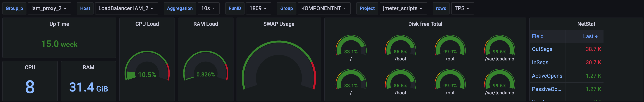Click the Group_p variable label
The height and width of the screenshot is (102, 644).
14,8
